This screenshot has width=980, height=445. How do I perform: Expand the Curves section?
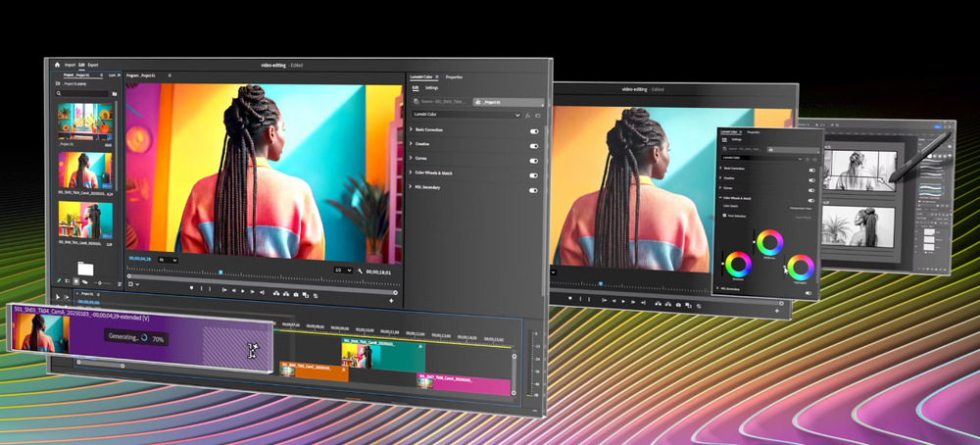click(x=411, y=158)
